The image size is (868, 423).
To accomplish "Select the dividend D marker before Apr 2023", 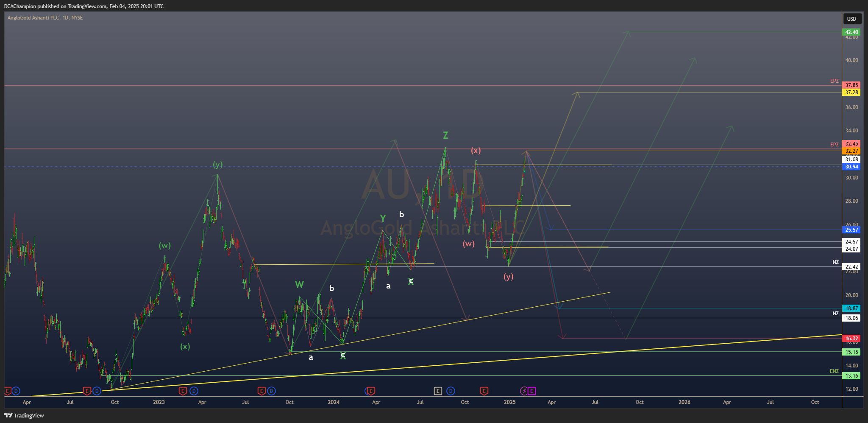I will (193, 391).
